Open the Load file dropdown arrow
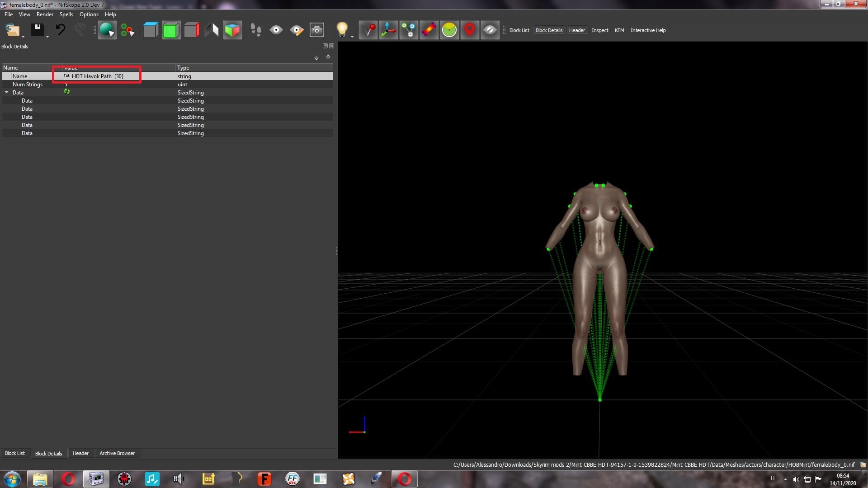The height and width of the screenshot is (488, 868). click(23, 36)
